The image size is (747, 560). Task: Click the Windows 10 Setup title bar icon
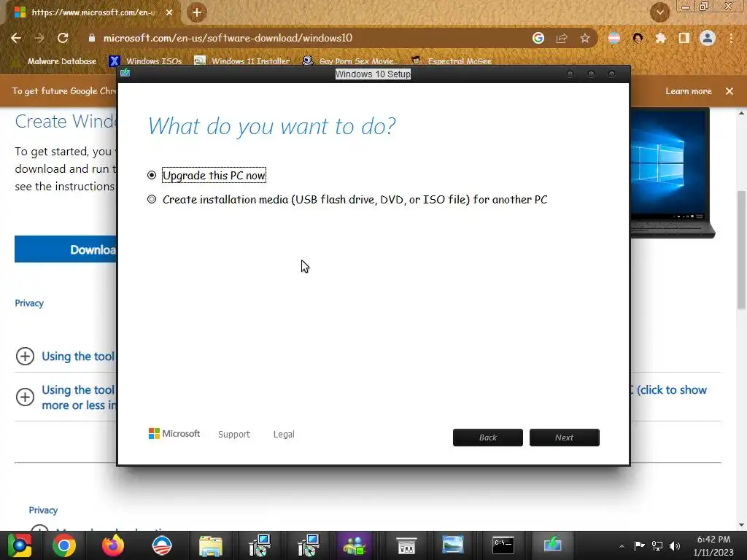(x=125, y=72)
